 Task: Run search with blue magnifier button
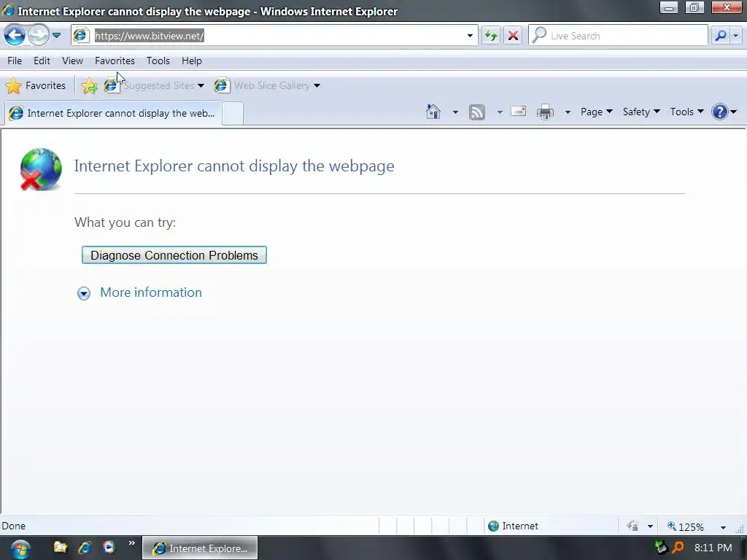click(721, 36)
